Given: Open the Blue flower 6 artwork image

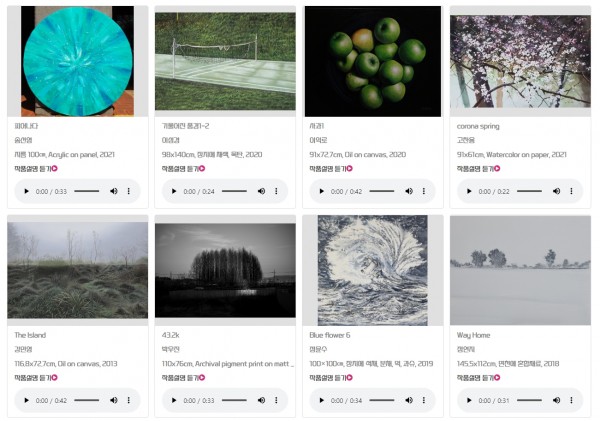Looking at the screenshot, I should (x=373, y=270).
